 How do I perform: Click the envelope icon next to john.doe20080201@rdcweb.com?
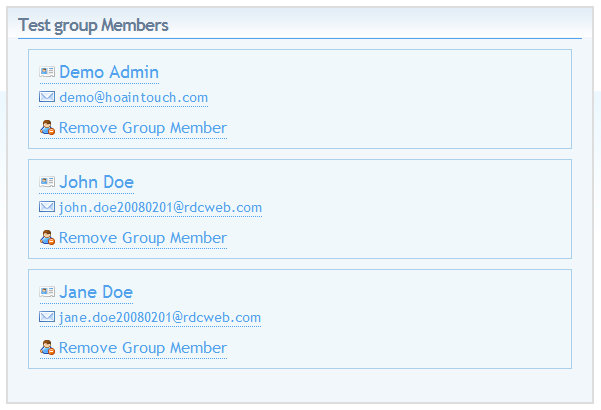coord(47,207)
